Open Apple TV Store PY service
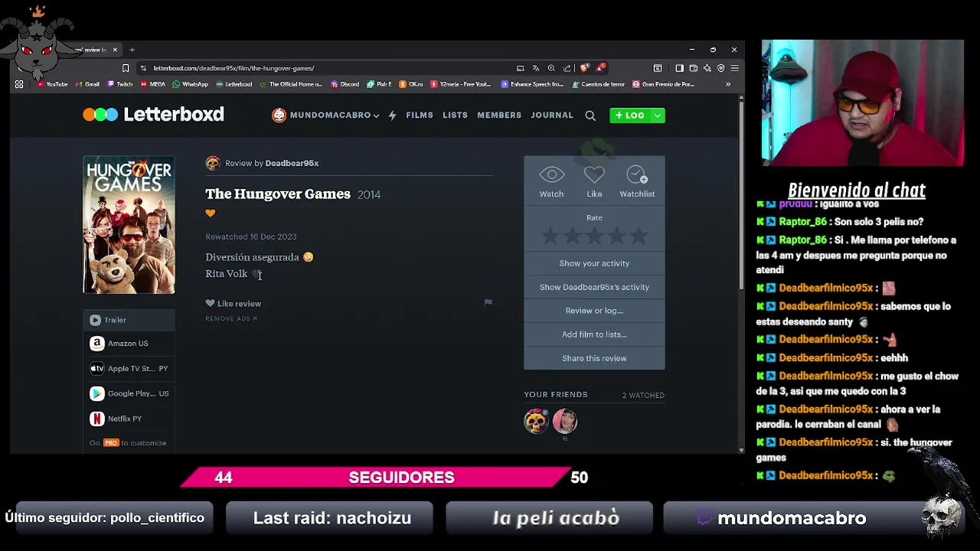980x551 pixels. 129,368
